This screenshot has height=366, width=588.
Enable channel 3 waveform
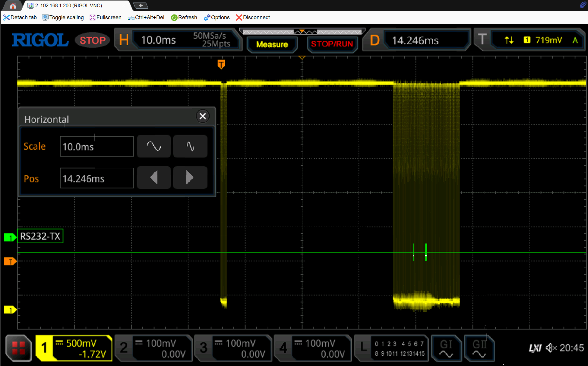click(x=233, y=348)
